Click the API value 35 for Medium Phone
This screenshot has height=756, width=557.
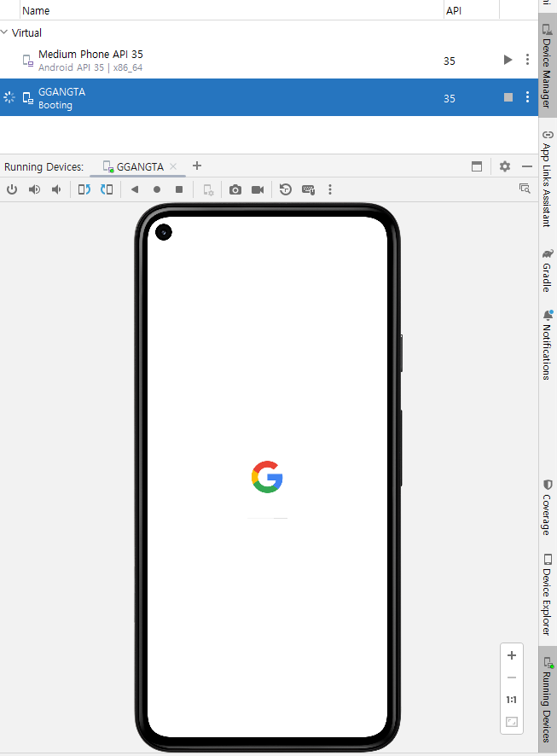[449, 61]
